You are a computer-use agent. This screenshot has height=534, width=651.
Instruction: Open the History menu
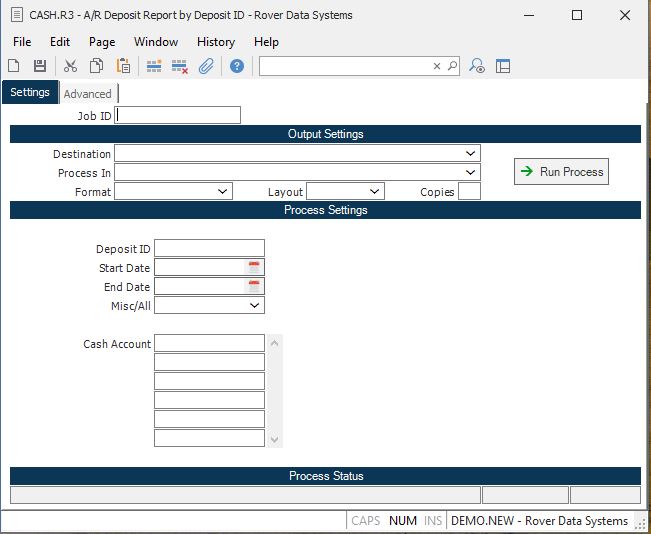pyautogui.click(x=215, y=42)
